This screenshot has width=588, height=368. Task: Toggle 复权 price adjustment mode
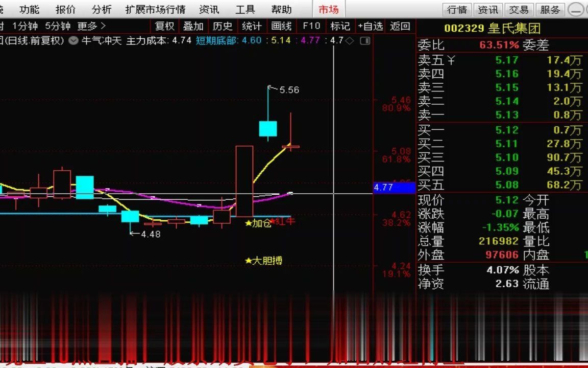point(165,27)
